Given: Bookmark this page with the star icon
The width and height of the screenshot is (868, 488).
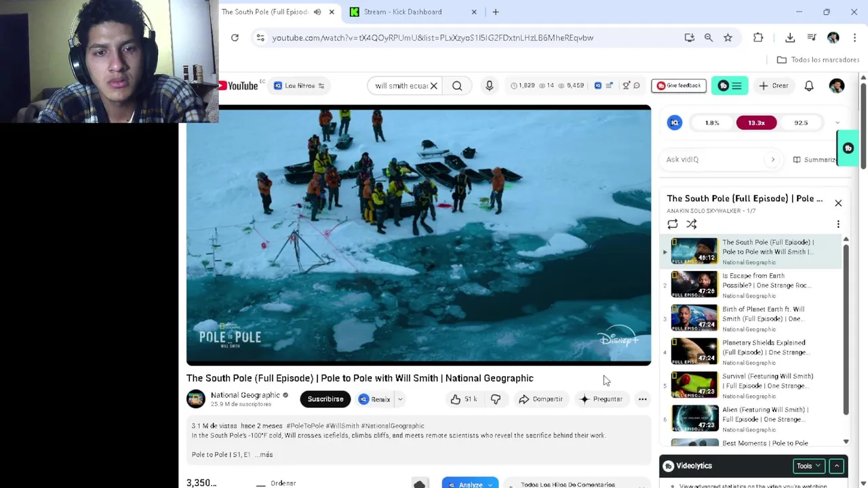Looking at the screenshot, I should coord(728,38).
